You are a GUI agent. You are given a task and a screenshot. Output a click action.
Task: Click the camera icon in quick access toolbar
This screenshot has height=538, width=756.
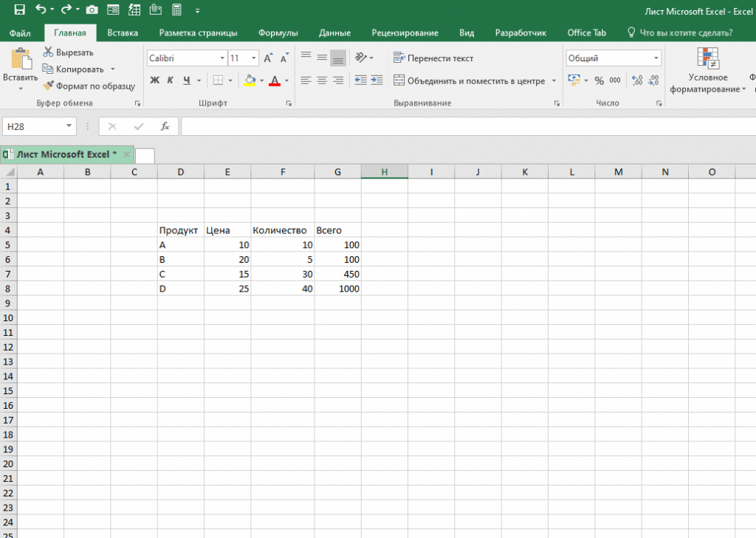(92, 10)
